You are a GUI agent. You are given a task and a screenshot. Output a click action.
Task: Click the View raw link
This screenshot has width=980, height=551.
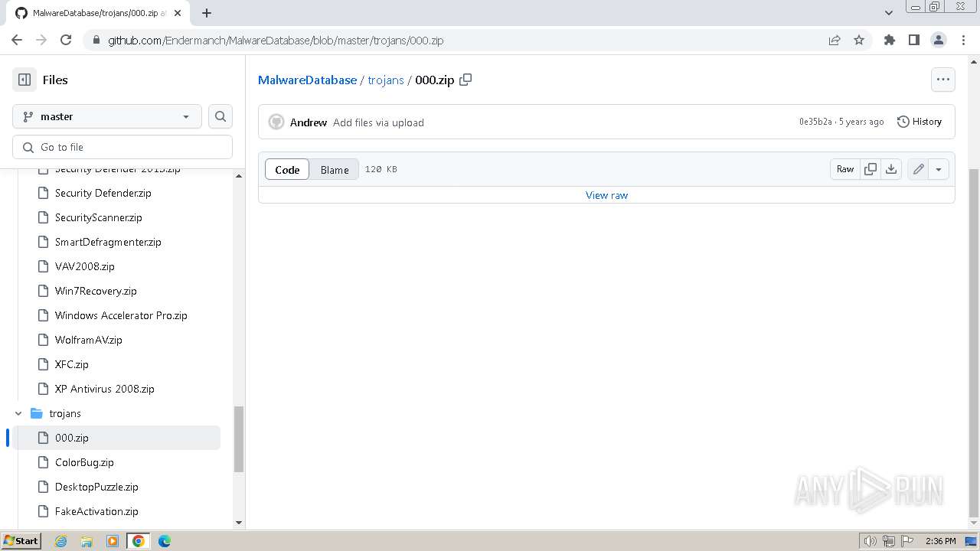click(x=606, y=195)
